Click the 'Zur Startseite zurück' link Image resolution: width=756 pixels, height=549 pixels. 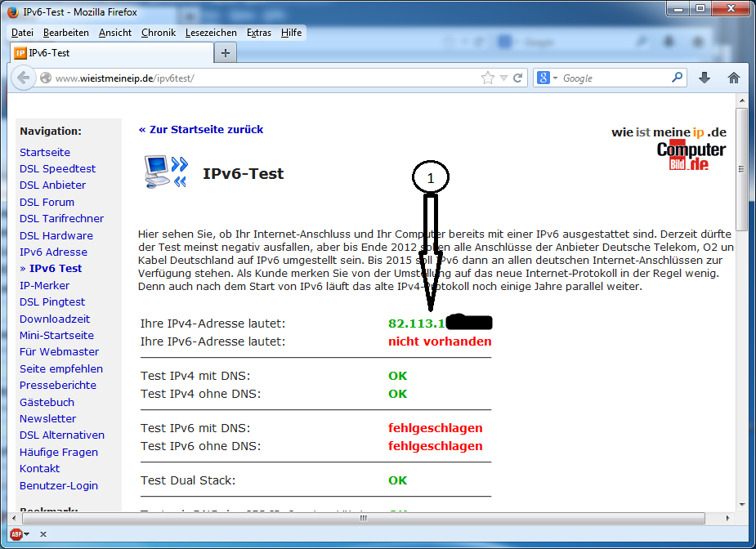[201, 129]
